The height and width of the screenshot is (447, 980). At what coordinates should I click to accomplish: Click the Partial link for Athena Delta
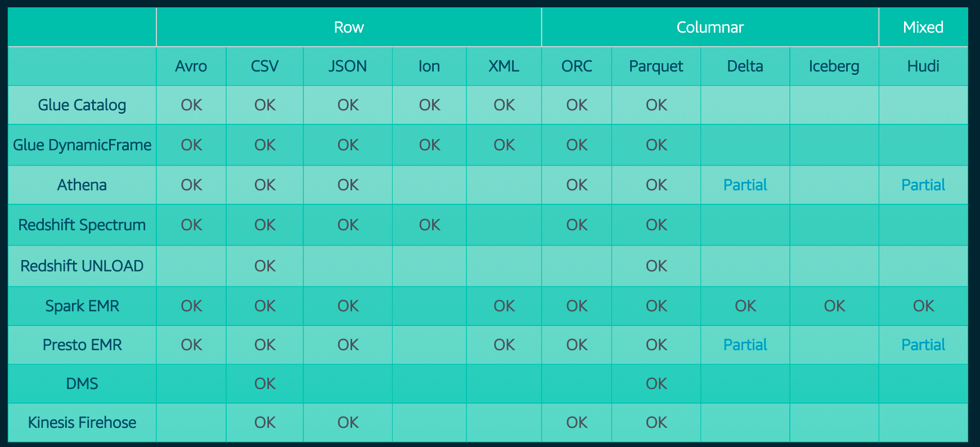tap(745, 185)
